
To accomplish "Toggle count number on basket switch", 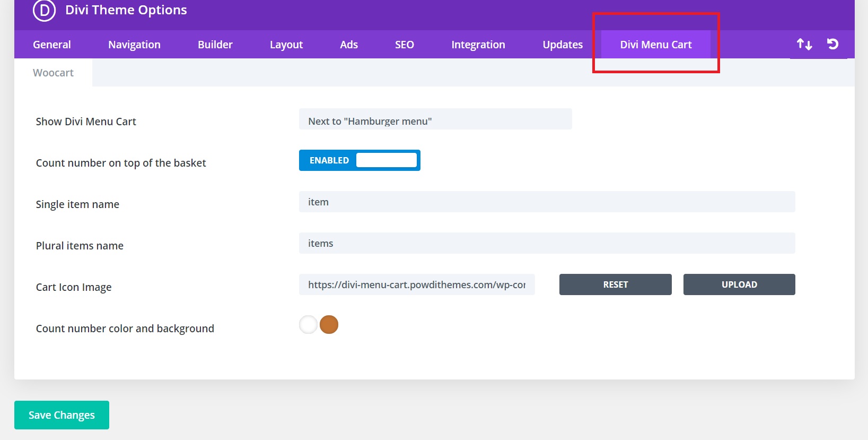I will pyautogui.click(x=360, y=160).
